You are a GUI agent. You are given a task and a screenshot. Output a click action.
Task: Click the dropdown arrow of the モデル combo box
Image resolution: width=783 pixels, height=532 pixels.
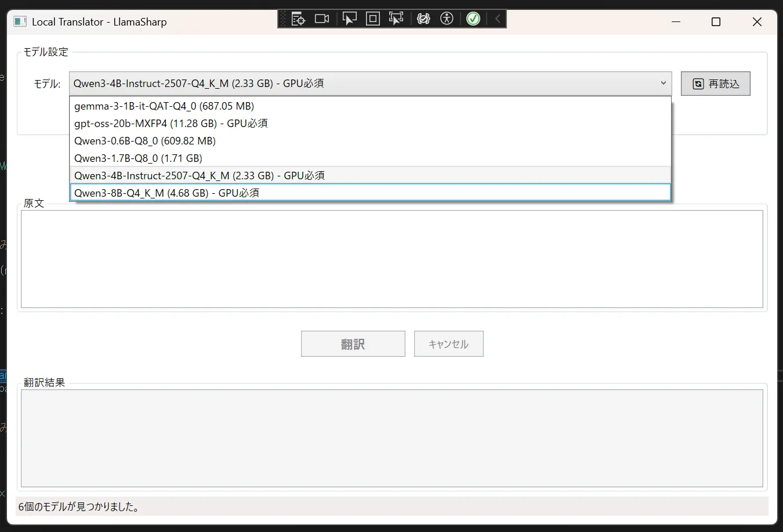663,84
